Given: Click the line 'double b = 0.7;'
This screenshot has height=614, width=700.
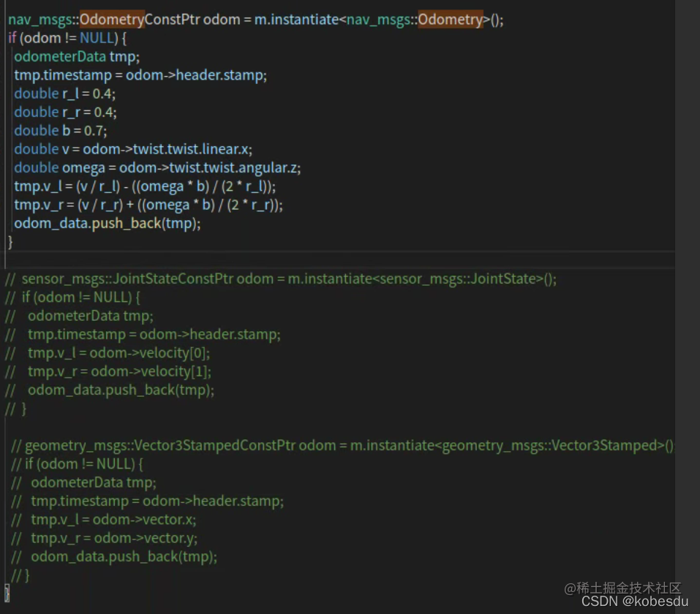Looking at the screenshot, I should pyautogui.click(x=60, y=131).
